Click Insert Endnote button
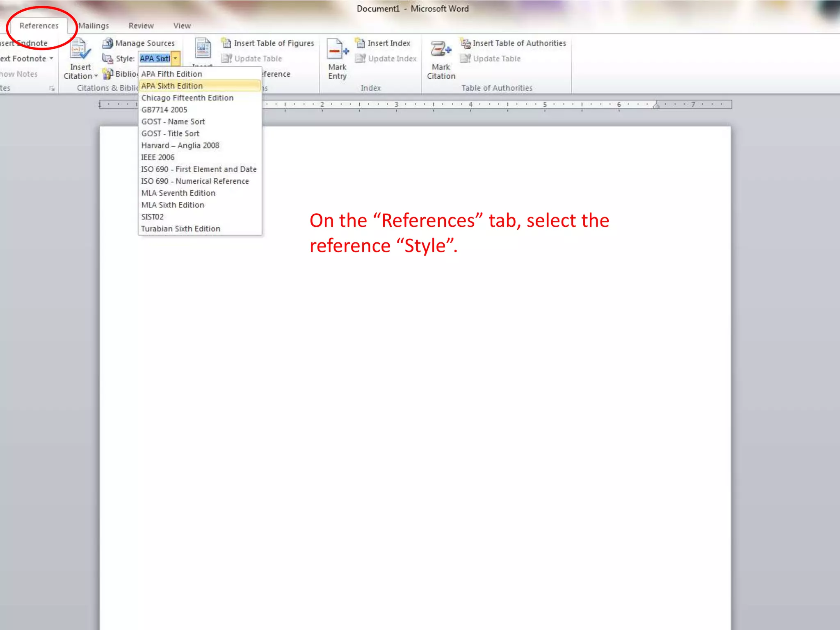 24,43
